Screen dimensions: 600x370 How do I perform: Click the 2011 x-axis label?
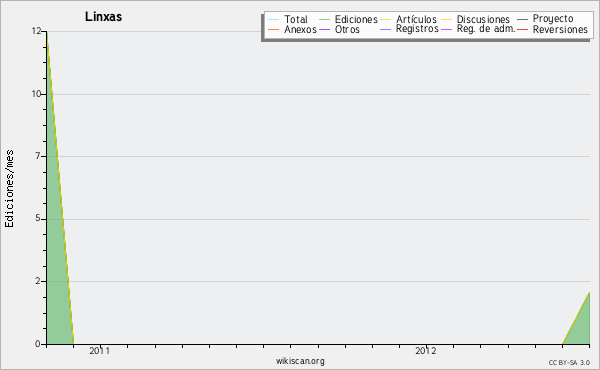tap(99, 351)
